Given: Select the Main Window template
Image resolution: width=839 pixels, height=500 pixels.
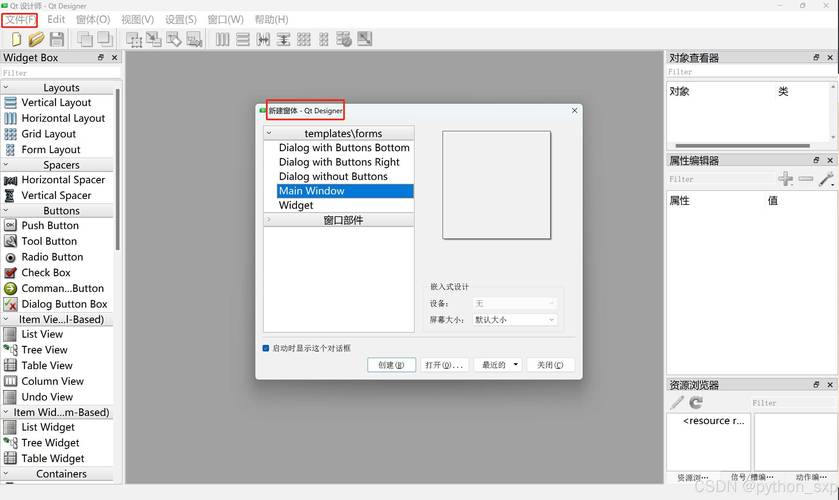Looking at the screenshot, I should 345,191.
